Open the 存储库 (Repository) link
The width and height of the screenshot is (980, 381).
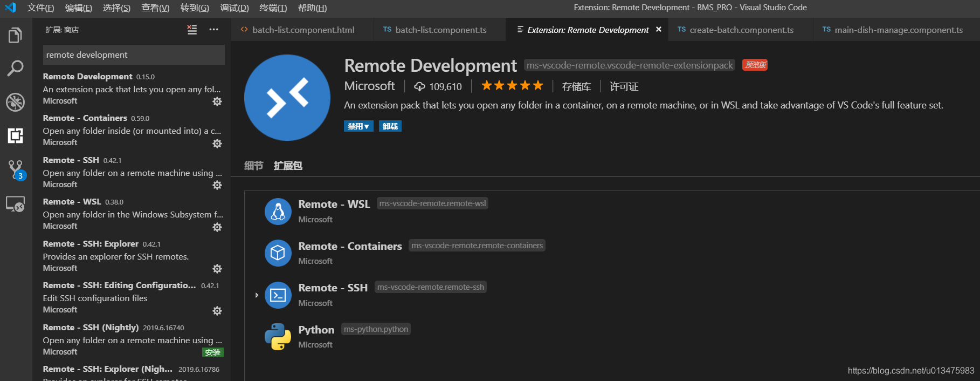pyautogui.click(x=576, y=86)
